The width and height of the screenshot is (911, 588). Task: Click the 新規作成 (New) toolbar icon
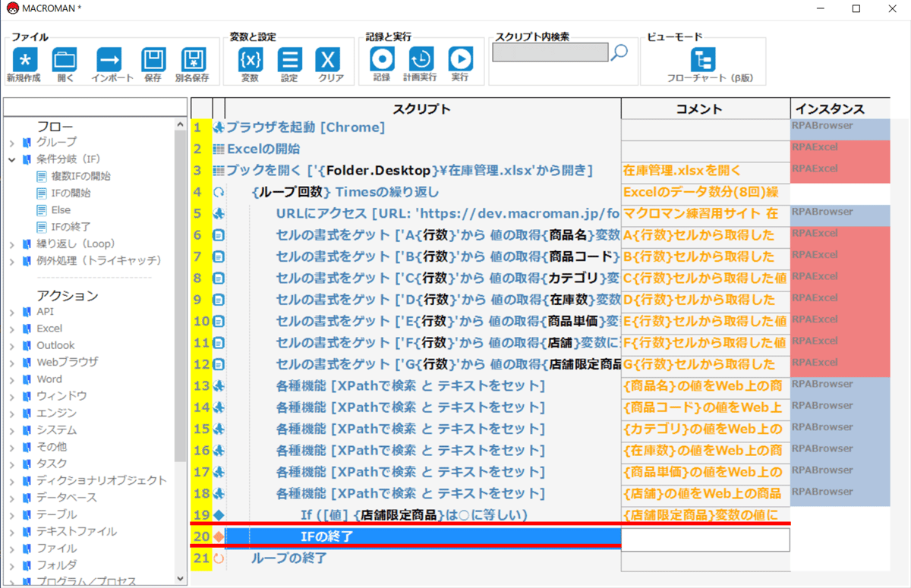pyautogui.click(x=25, y=59)
